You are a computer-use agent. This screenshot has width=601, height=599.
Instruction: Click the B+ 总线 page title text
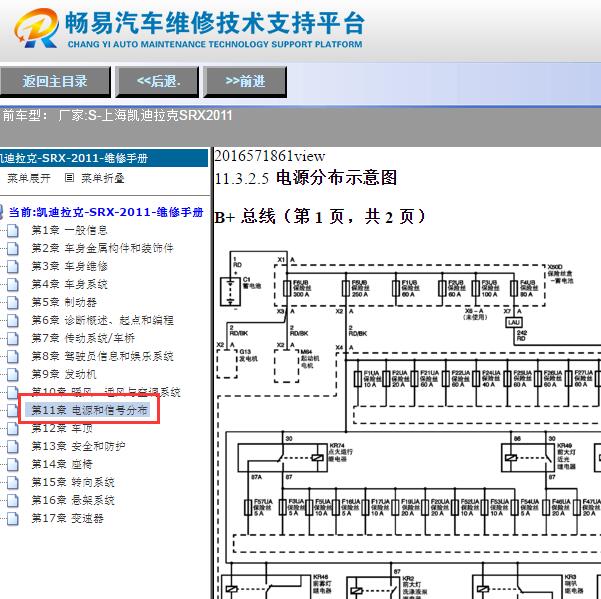[x=320, y=217]
